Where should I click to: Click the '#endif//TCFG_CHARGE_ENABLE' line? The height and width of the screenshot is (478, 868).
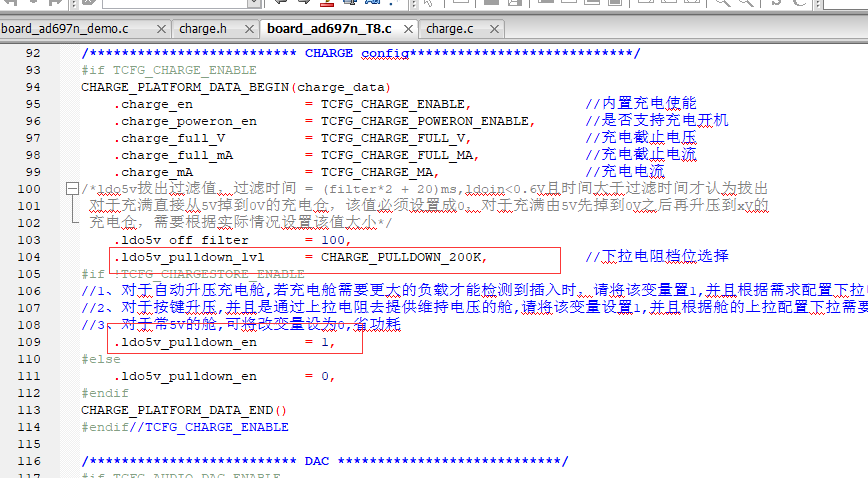click(185, 427)
